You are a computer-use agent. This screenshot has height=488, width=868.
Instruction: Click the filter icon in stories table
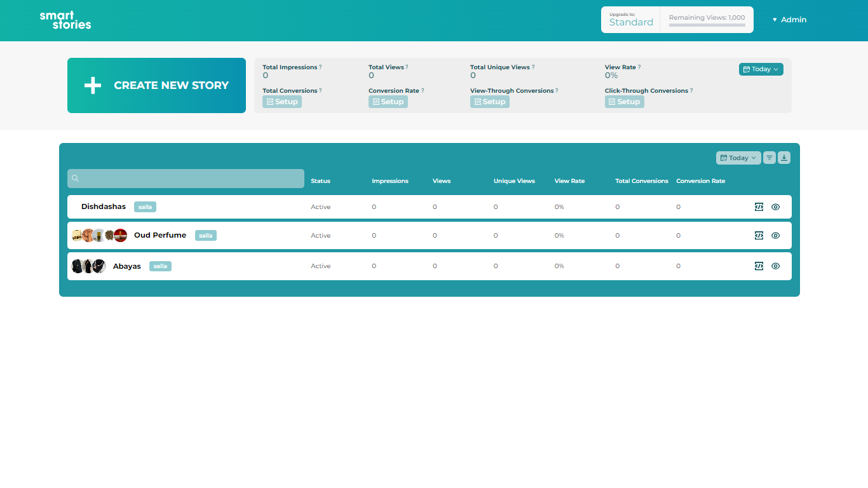[x=770, y=158]
